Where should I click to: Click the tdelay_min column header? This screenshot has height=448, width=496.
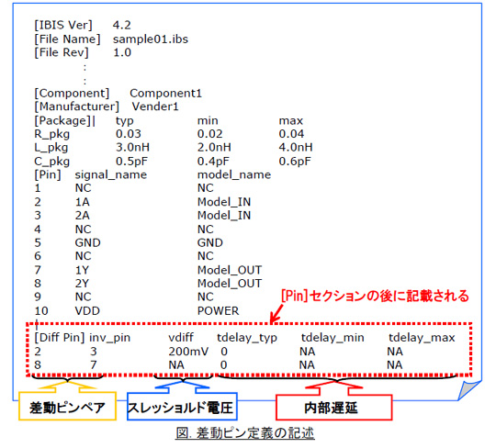333,338
